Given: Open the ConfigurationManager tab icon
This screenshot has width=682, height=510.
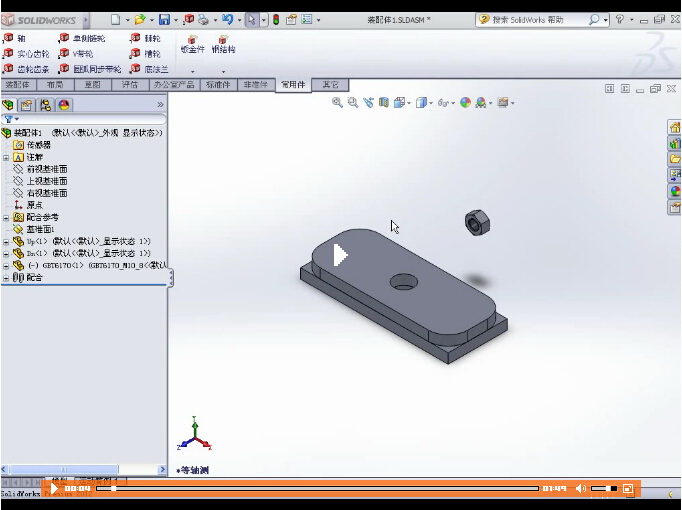Looking at the screenshot, I should click(x=45, y=105).
